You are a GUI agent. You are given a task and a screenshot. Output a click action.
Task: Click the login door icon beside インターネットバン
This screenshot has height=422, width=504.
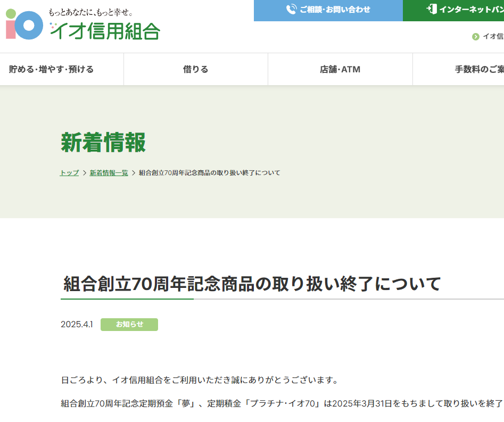tap(432, 9)
